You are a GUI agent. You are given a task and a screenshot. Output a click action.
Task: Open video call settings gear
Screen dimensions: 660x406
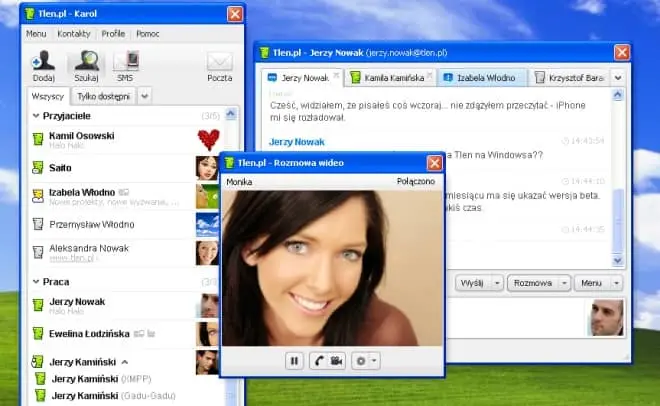pyautogui.click(x=365, y=360)
